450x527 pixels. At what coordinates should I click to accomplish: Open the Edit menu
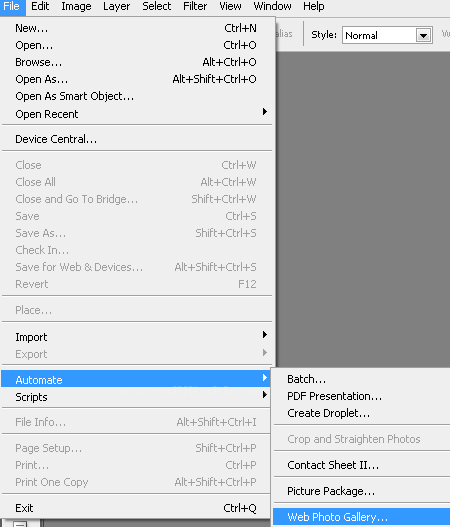point(40,6)
